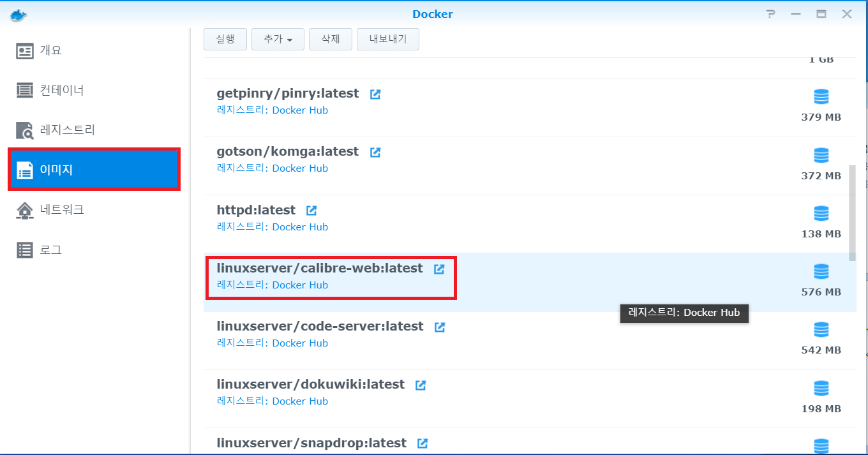Open the 컨테이너 section
Viewport: 868px width, 455px height.
coord(94,90)
